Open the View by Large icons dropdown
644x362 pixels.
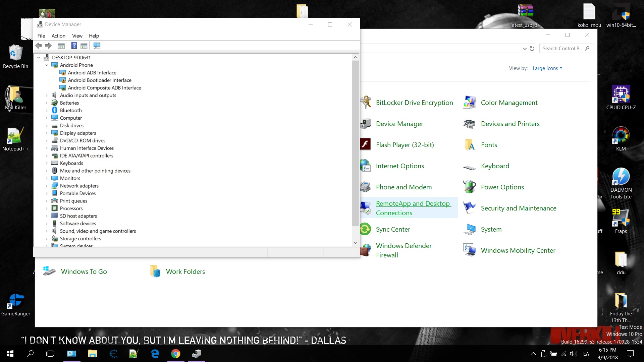(x=547, y=68)
